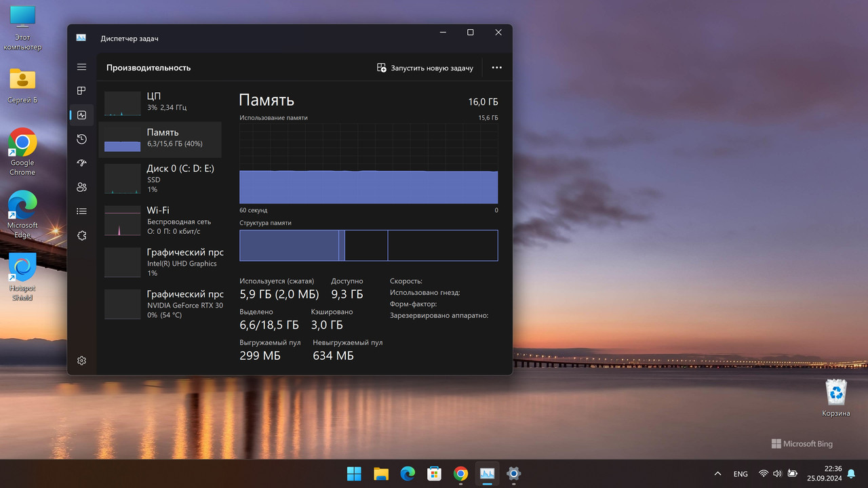Show the Details page list icon
This screenshot has width=868, height=488.
click(81, 211)
